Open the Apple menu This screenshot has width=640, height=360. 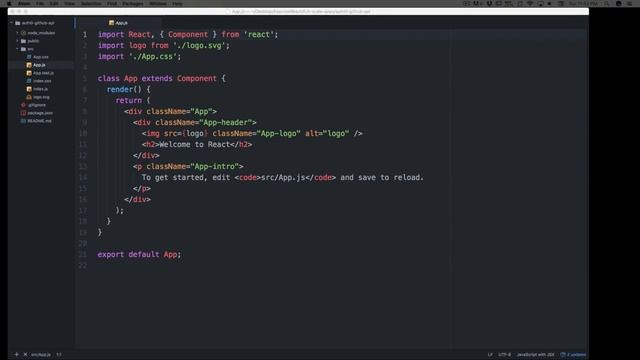click(9, 4)
